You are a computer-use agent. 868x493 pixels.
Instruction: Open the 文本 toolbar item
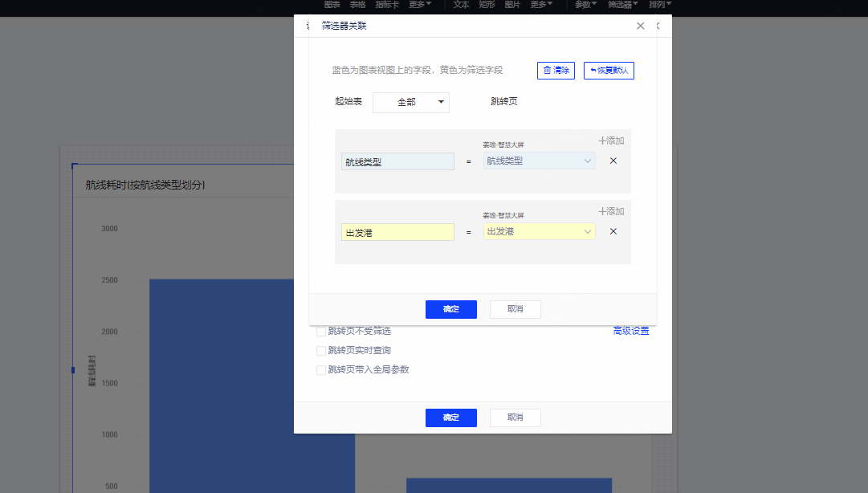point(461,5)
